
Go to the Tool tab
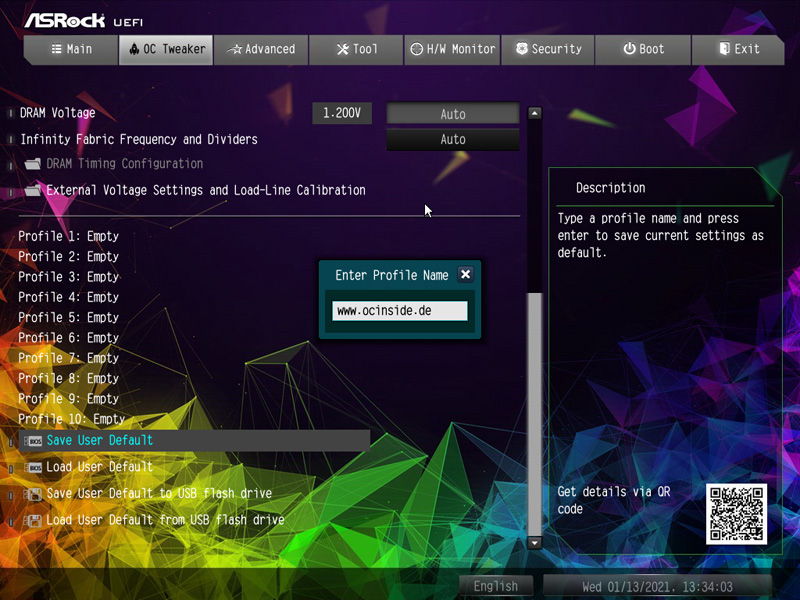[x=356, y=49]
